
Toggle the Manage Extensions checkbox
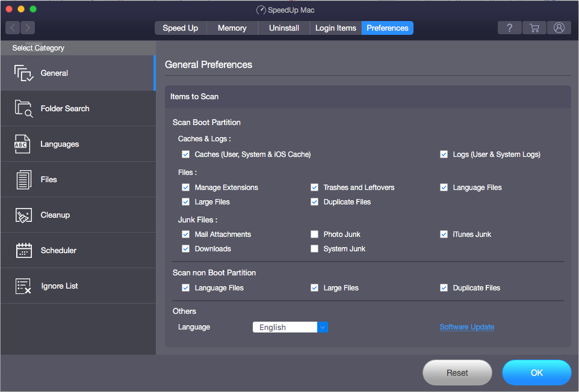186,188
